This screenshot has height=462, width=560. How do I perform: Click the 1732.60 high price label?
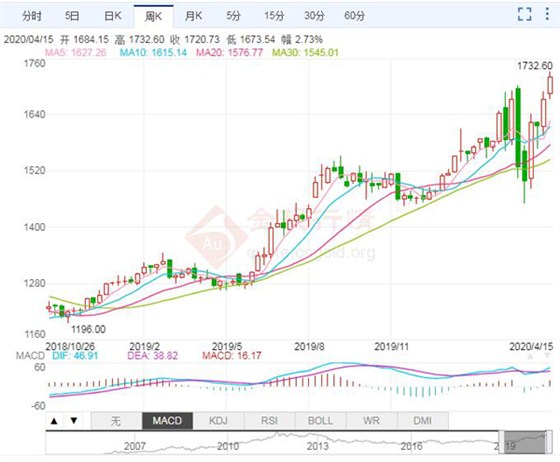pyautogui.click(x=535, y=66)
